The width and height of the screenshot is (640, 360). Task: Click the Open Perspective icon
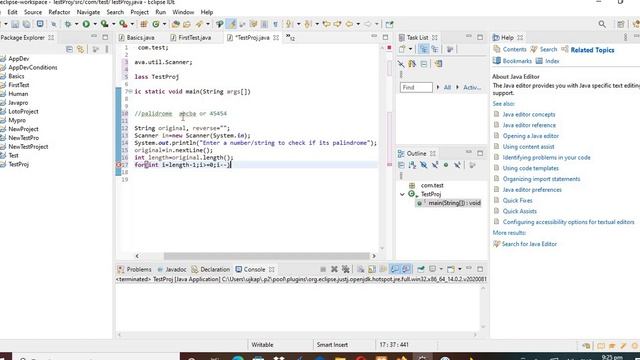click(621, 24)
